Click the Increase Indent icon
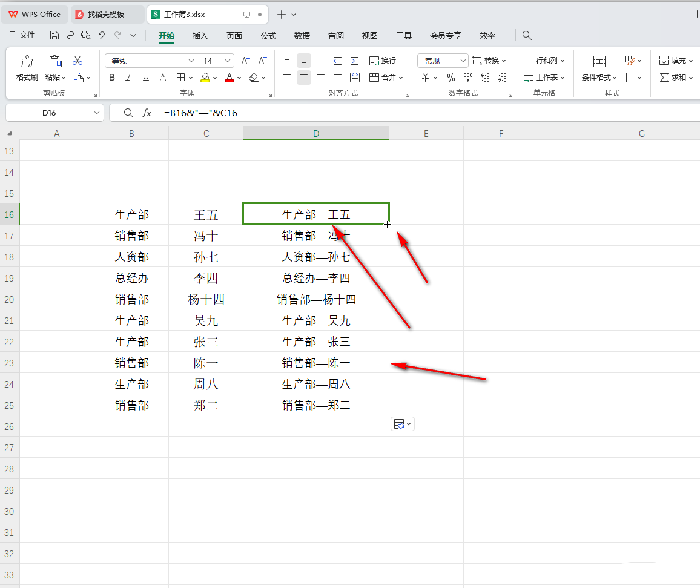Screen dimensions: 700x588 click(354, 61)
